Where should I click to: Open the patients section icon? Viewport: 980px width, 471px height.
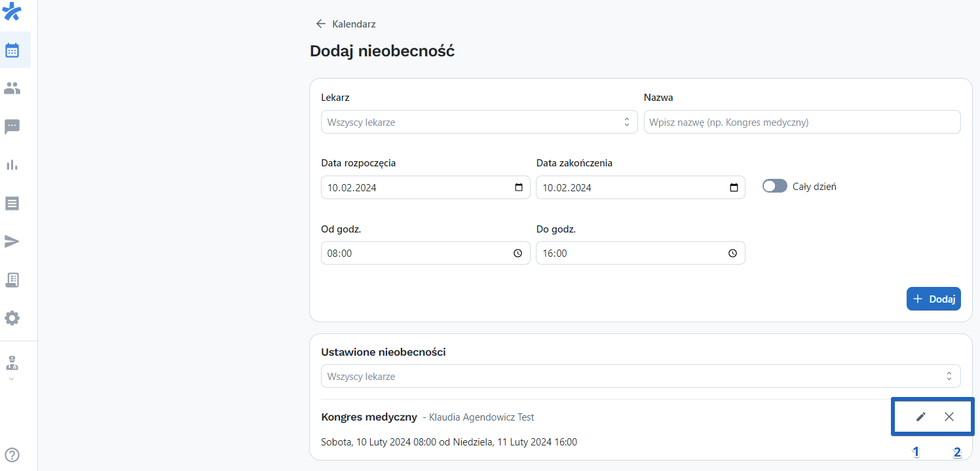[13, 88]
